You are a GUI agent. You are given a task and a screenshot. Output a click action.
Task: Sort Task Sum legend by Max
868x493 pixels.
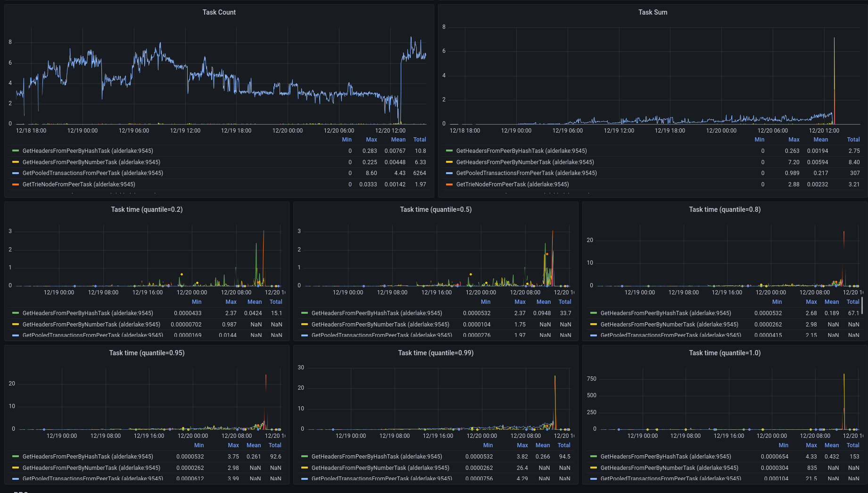[794, 140]
